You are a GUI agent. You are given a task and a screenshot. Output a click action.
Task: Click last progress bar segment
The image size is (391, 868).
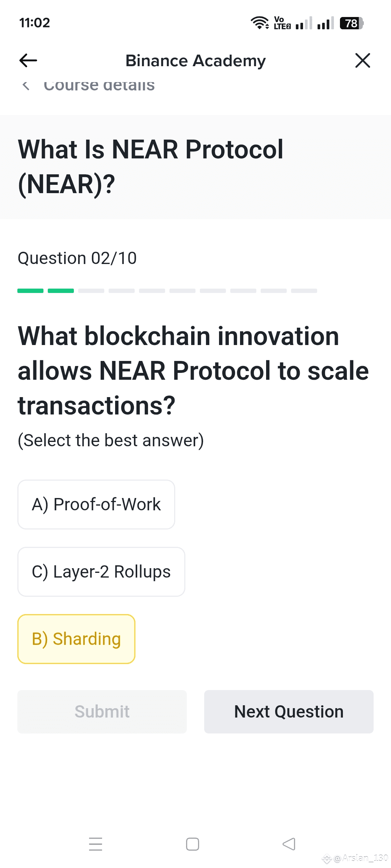click(x=304, y=291)
